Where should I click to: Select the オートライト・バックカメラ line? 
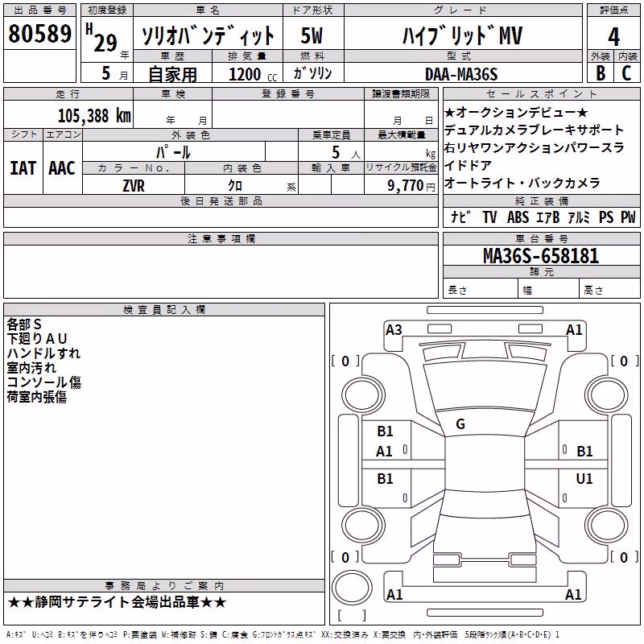point(522,183)
